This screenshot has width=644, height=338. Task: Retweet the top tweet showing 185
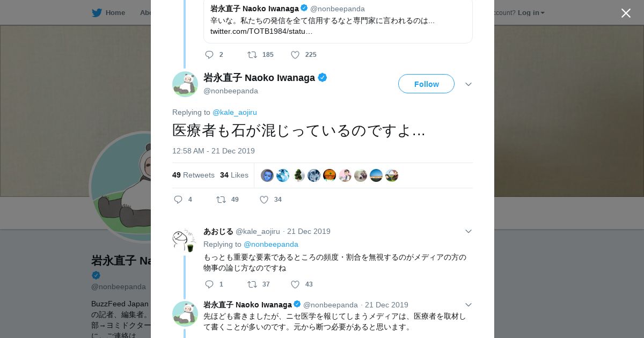[252, 55]
